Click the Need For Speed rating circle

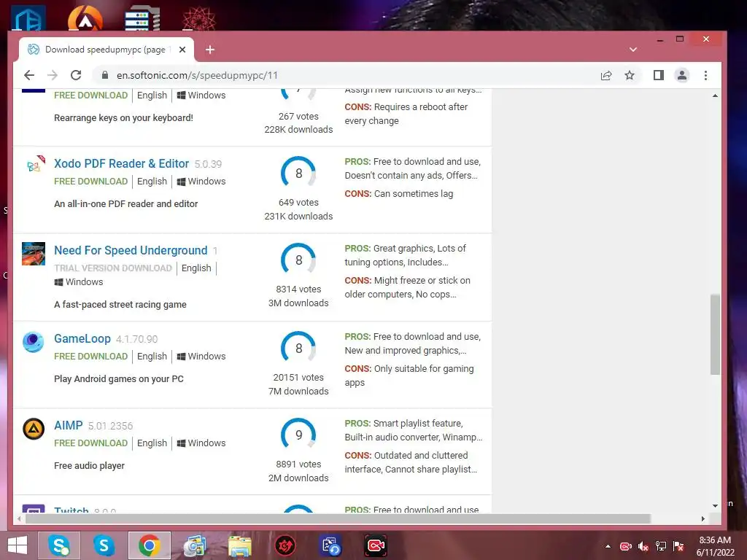pos(298,260)
